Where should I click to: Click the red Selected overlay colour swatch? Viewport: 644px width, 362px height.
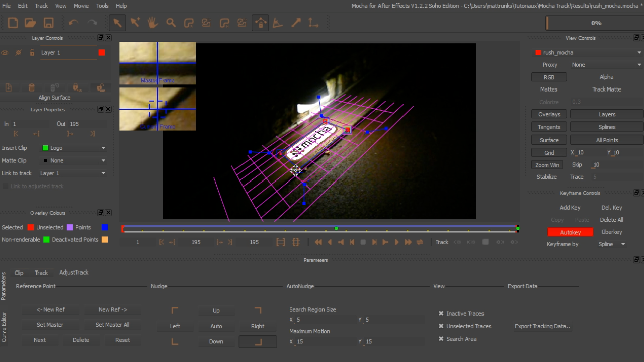(x=31, y=227)
